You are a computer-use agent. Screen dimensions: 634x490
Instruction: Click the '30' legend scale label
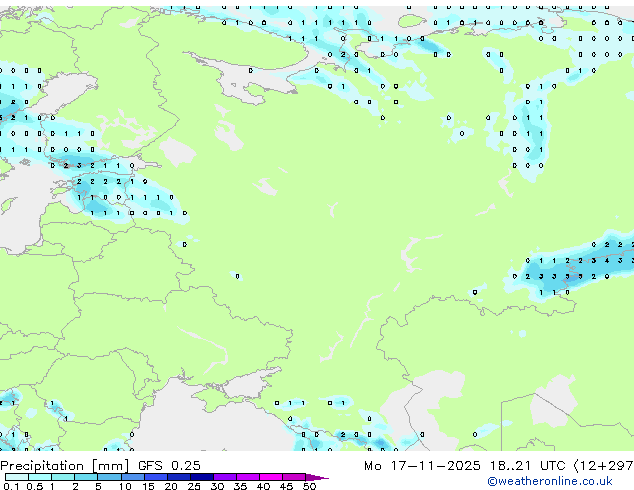coord(217,486)
